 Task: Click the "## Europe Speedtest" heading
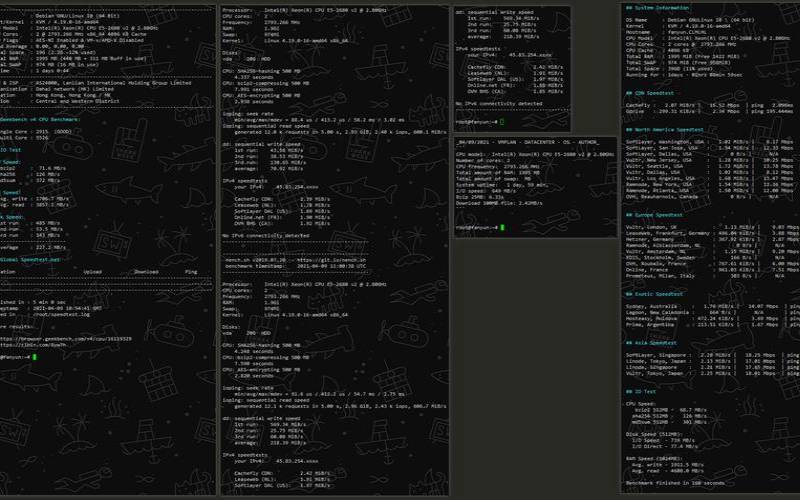coord(654,215)
